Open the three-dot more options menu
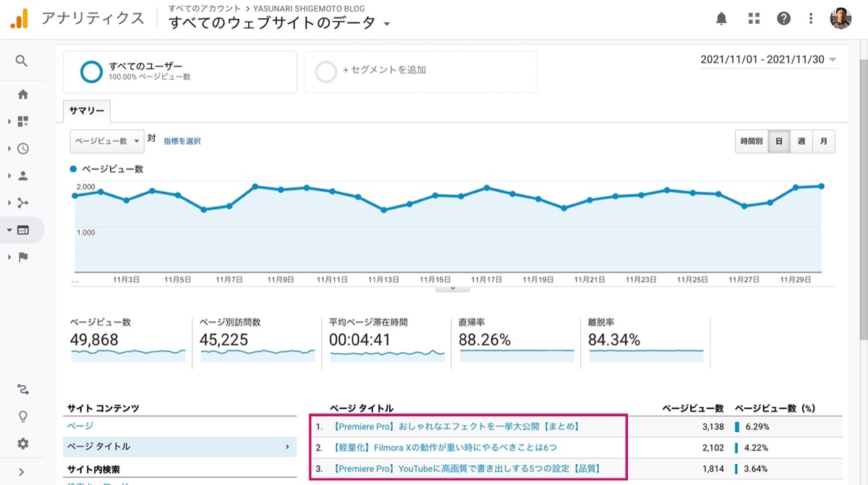Viewport: 868px width, 485px height. point(811,19)
